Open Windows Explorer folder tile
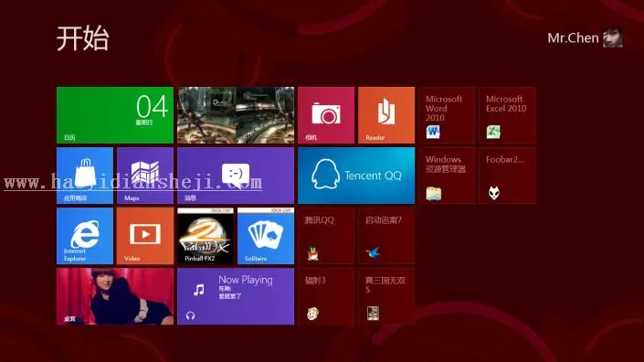 pyautogui.click(x=447, y=176)
